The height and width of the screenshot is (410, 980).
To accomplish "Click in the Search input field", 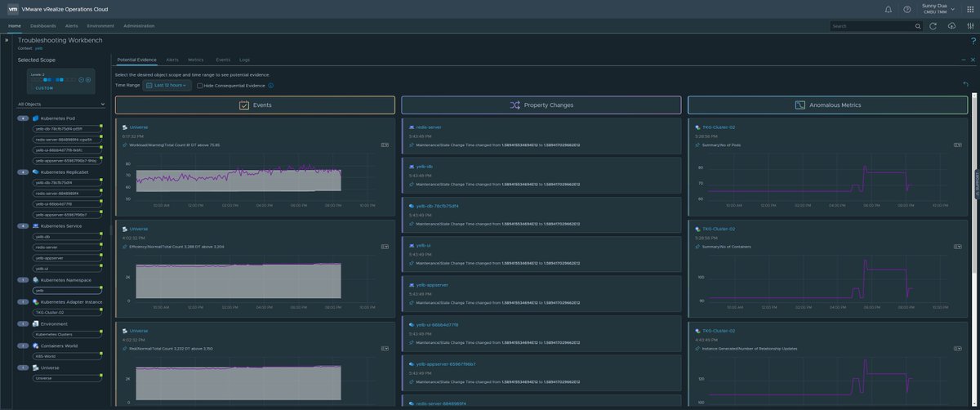I will click(871, 26).
